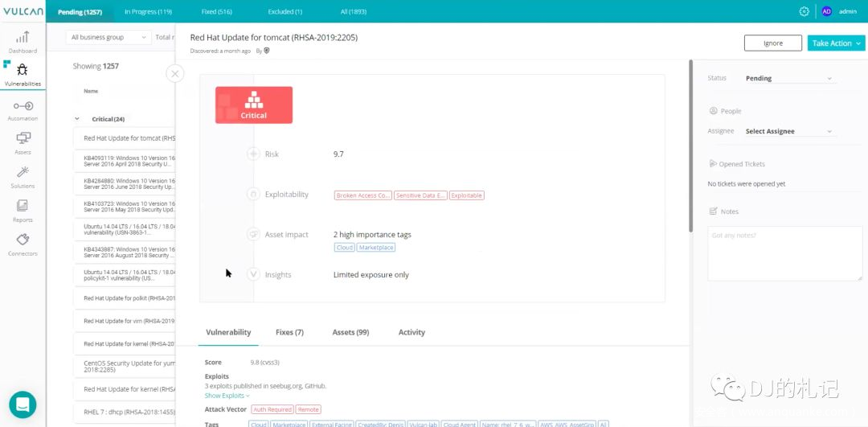Open the Connectors plug icon
Screen dimensions: 868x427
coord(23,240)
